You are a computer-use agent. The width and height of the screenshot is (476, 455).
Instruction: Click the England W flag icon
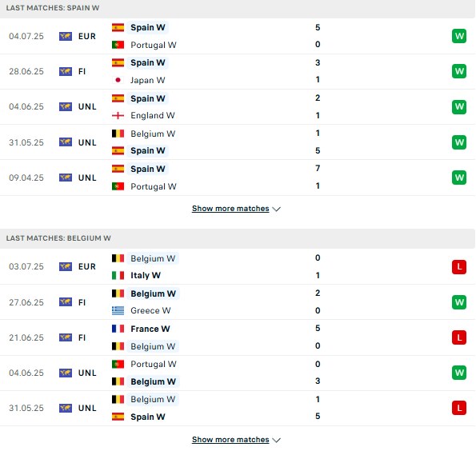[x=118, y=116]
